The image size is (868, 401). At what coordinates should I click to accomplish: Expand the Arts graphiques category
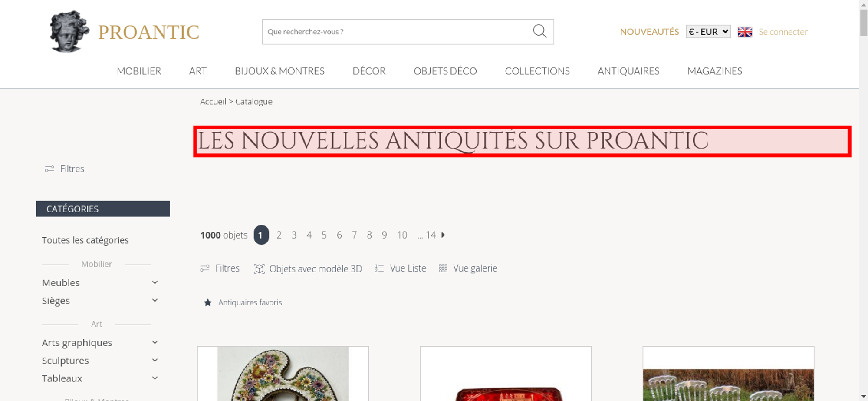[155, 342]
